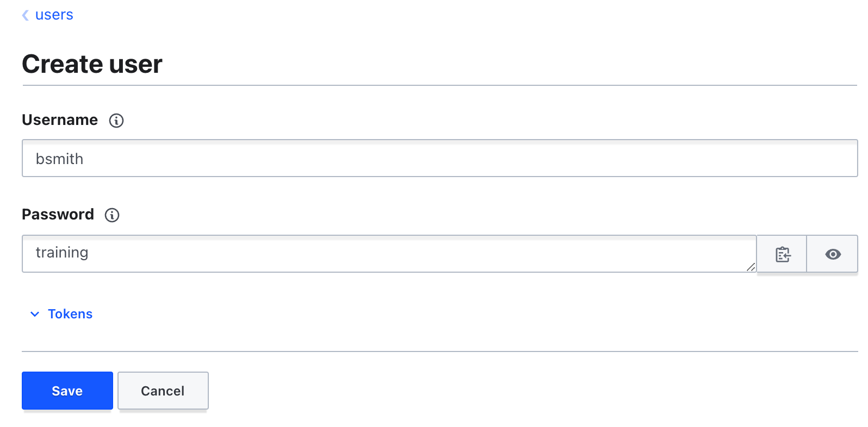Click the Username field label
868x427 pixels.
coord(60,120)
